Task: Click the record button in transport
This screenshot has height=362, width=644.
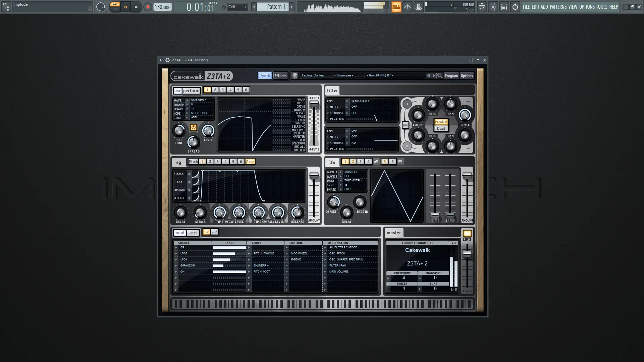Action: tap(148, 7)
